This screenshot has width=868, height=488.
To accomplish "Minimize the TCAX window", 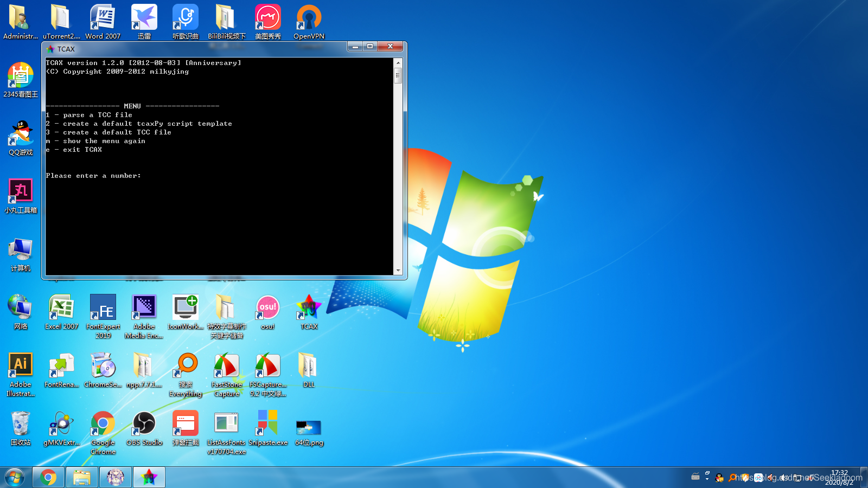I will 355,47.
